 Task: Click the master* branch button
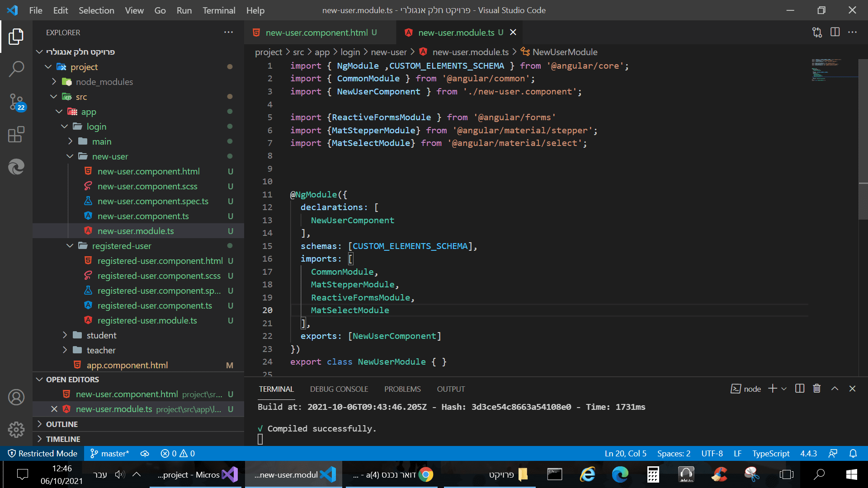pos(110,453)
